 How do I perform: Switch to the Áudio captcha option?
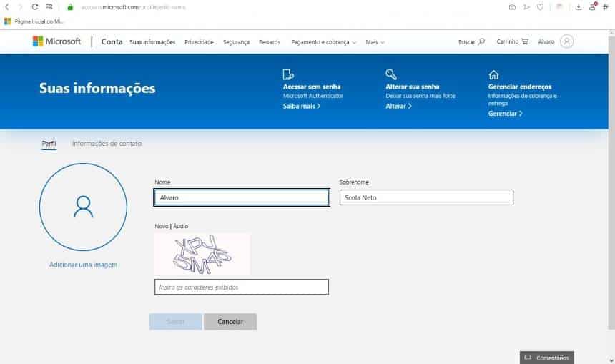pos(180,226)
